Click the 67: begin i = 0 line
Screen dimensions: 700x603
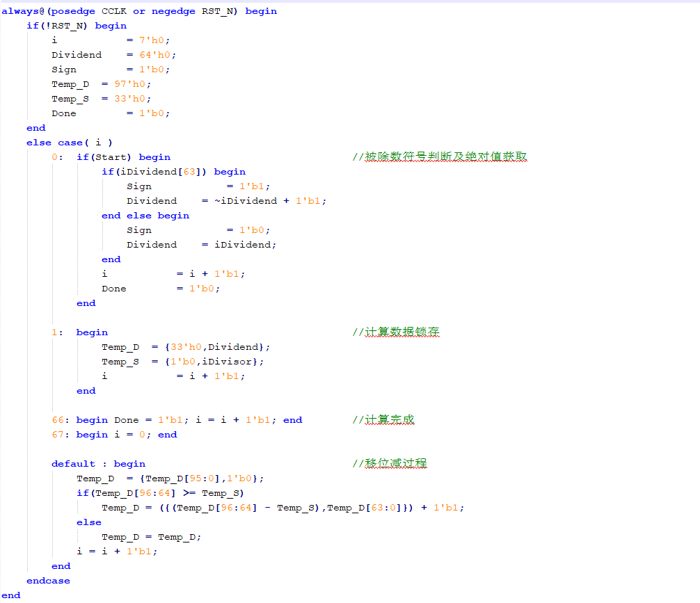[x=114, y=435]
